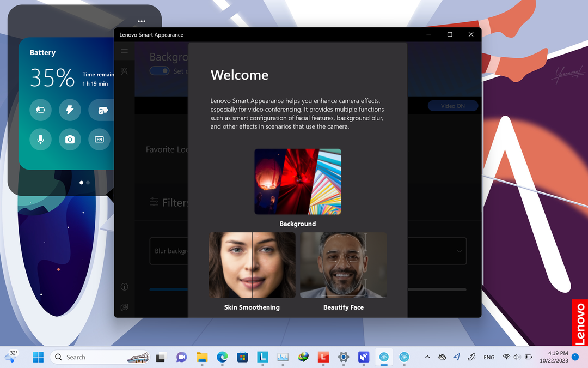Enable rapid charge lightning button
The width and height of the screenshot is (588, 368).
[70, 110]
